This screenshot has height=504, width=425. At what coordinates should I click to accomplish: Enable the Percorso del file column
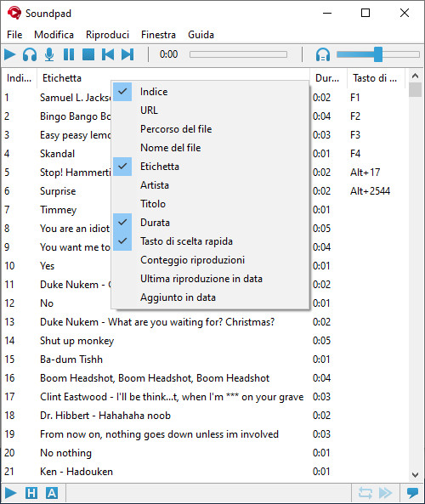click(x=210, y=129)
